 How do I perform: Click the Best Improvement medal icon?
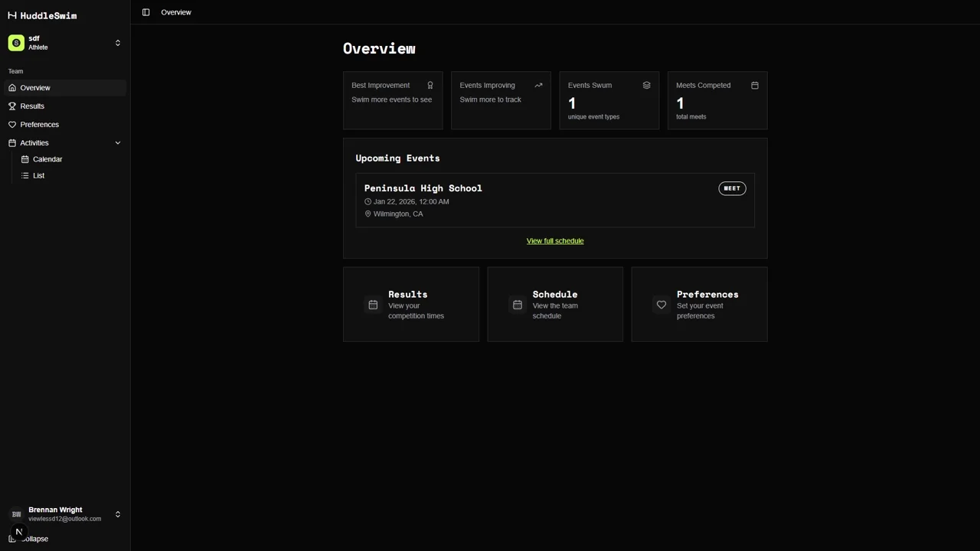point(430,85)
